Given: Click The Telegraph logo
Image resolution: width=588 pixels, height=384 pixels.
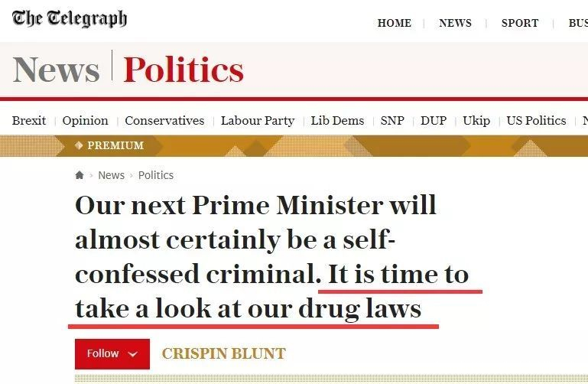Looking at the screenshot, I should (70, 19).
